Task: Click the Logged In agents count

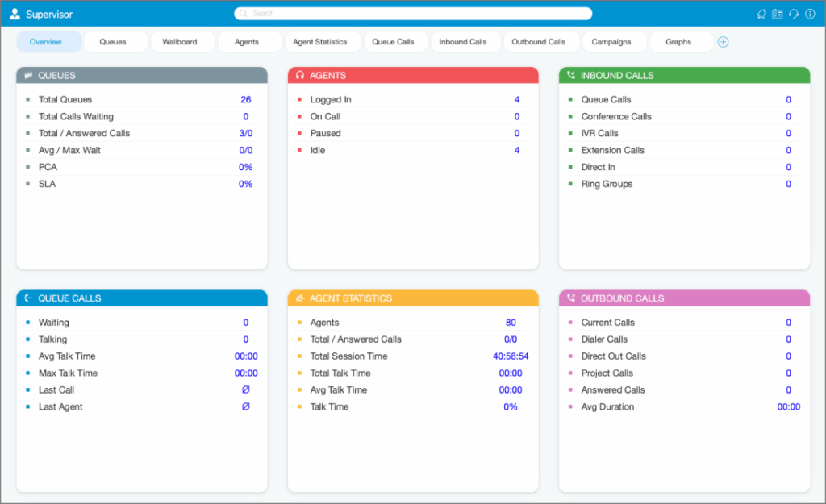Action: (517, 99)
